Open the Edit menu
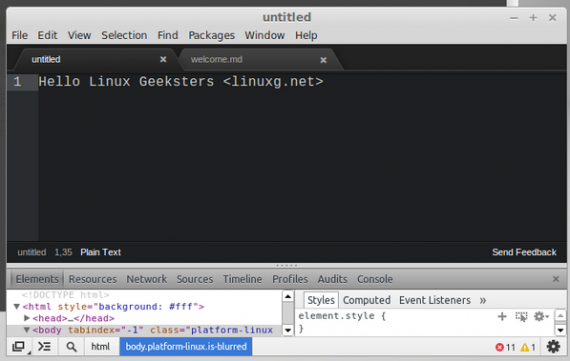570x361 pixels. pos(47,35)
